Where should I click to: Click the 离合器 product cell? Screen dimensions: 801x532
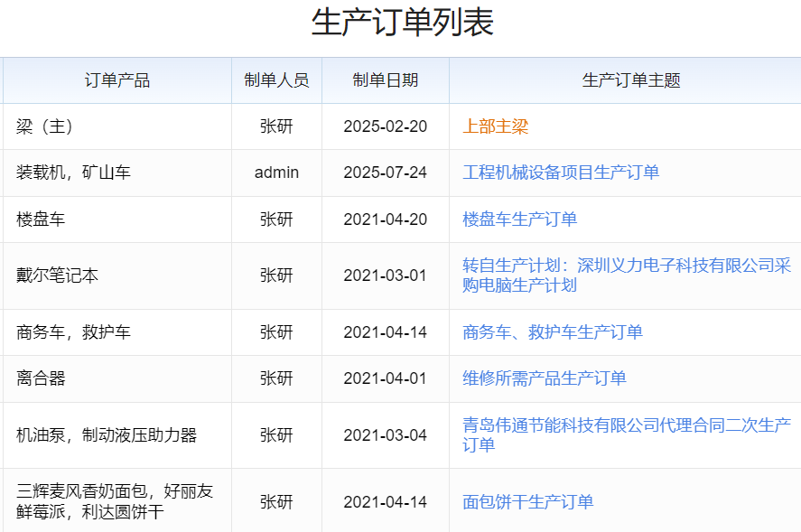(41, 378)
